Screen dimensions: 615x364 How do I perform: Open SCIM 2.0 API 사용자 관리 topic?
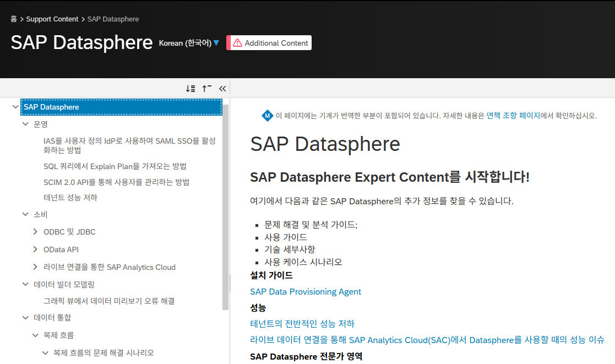point(116,182)
